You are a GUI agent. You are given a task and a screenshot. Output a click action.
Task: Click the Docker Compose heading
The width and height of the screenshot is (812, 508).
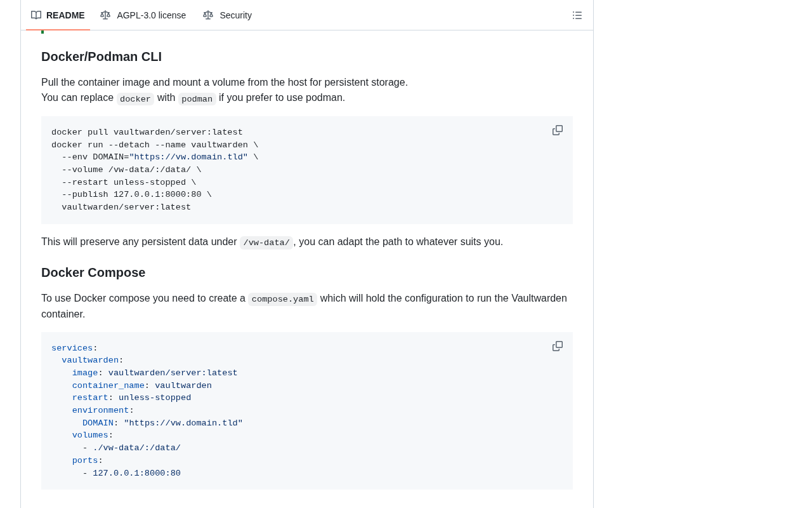tap(93, 272)
